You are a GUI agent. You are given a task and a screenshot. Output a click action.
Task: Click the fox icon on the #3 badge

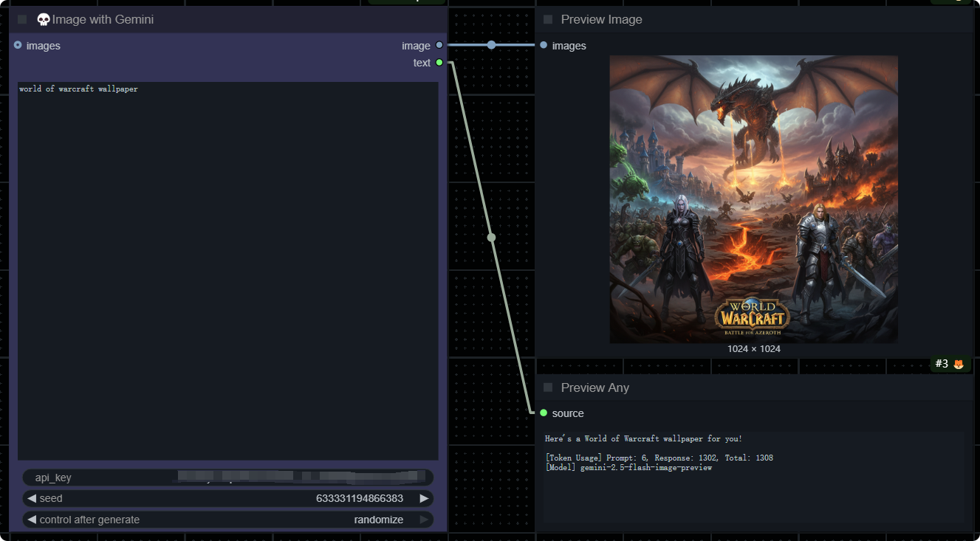click(x=959, y=364)
